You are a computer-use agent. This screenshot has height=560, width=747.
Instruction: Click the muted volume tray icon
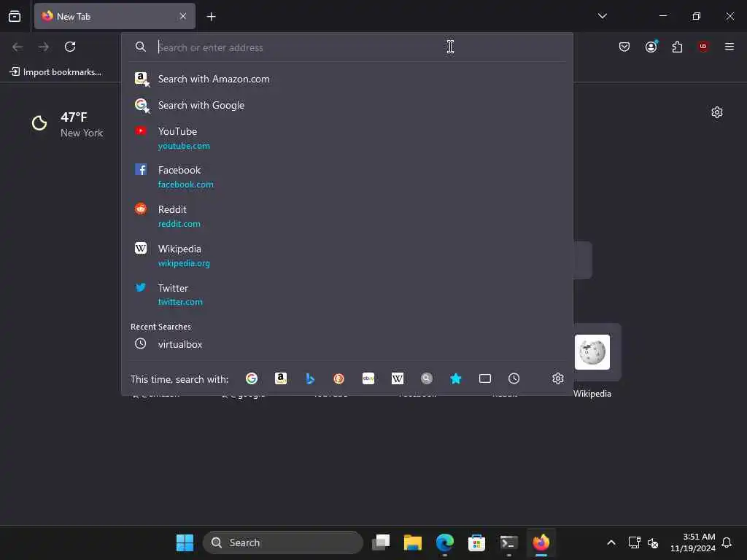653,542
